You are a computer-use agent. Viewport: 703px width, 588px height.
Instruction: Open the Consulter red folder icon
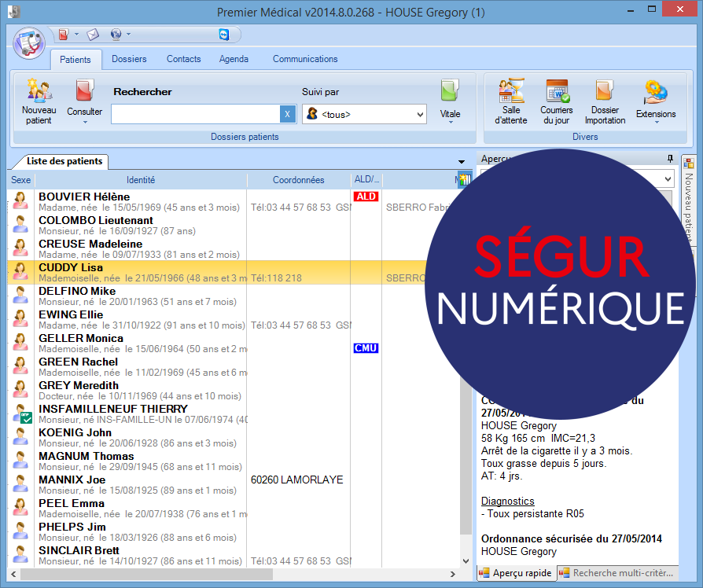click(x=84, y=91)
